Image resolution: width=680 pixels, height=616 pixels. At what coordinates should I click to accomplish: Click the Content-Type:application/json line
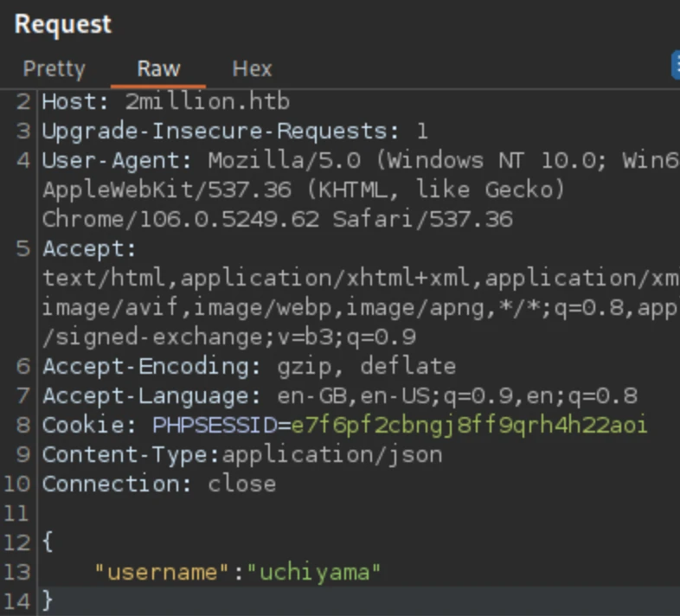pyautogui.click(x=242, y=455)
